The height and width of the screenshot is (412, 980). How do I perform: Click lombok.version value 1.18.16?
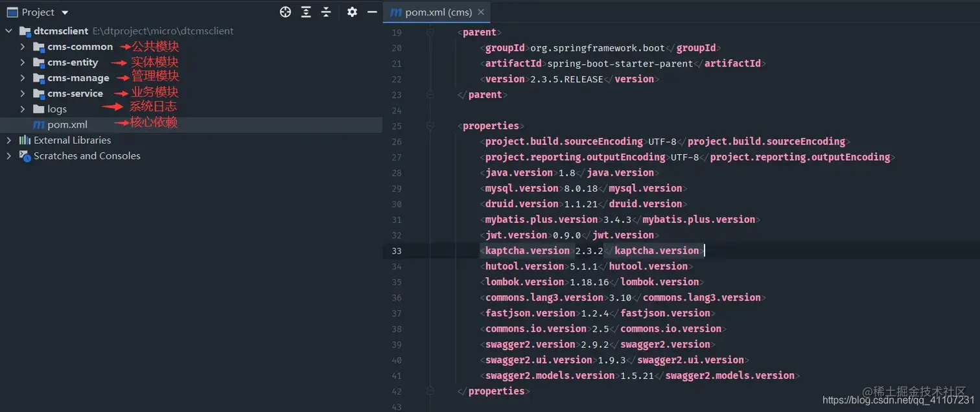pyautogui.click(x=589, y=282)
